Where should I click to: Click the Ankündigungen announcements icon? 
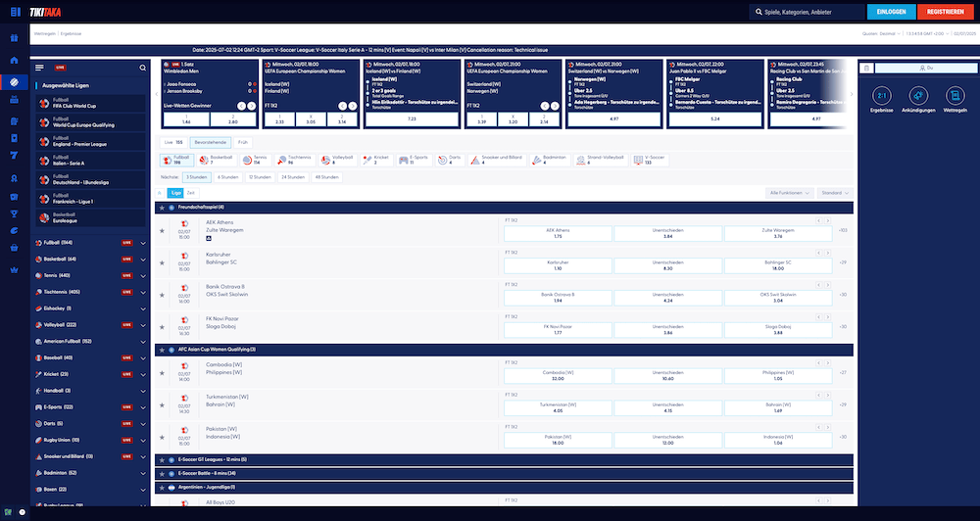(x=917, y=96)
